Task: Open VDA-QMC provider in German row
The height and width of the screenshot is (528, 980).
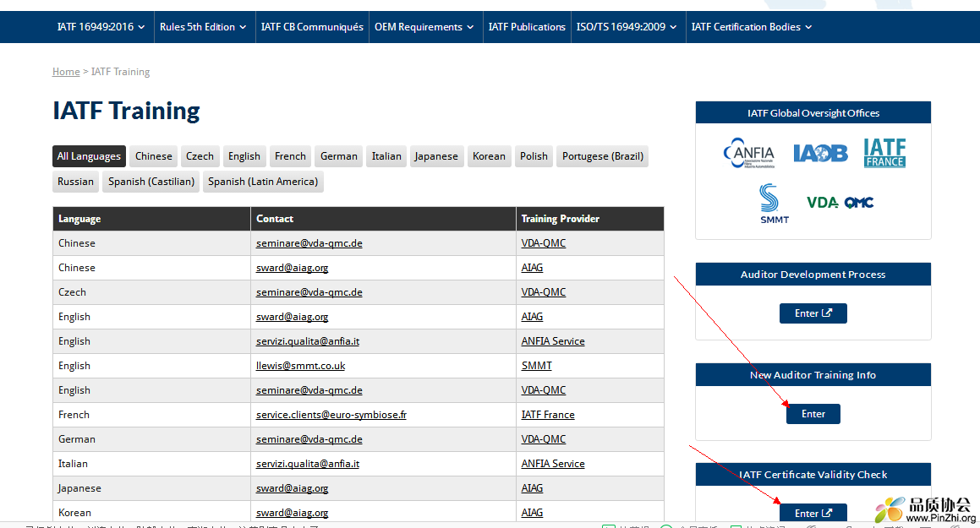Action: [544, 439]
